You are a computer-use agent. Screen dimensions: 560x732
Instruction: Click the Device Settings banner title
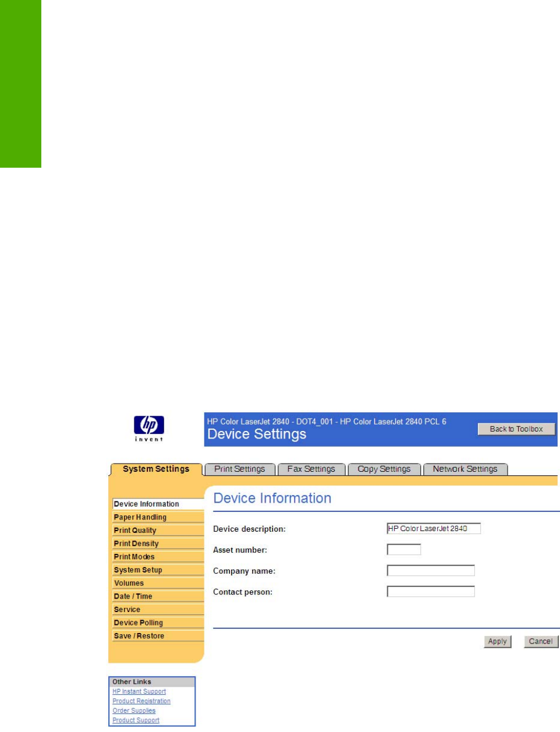click(257, 434)
